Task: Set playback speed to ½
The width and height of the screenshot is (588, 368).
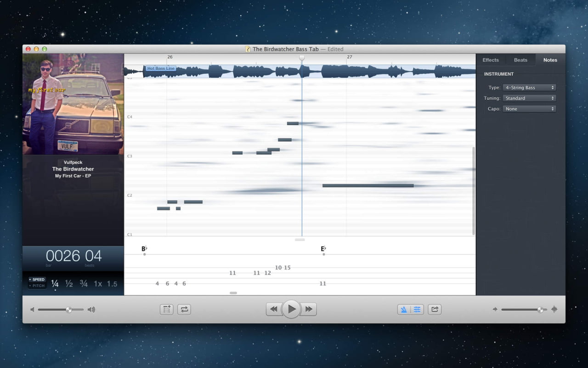Action: click(69, 284)
